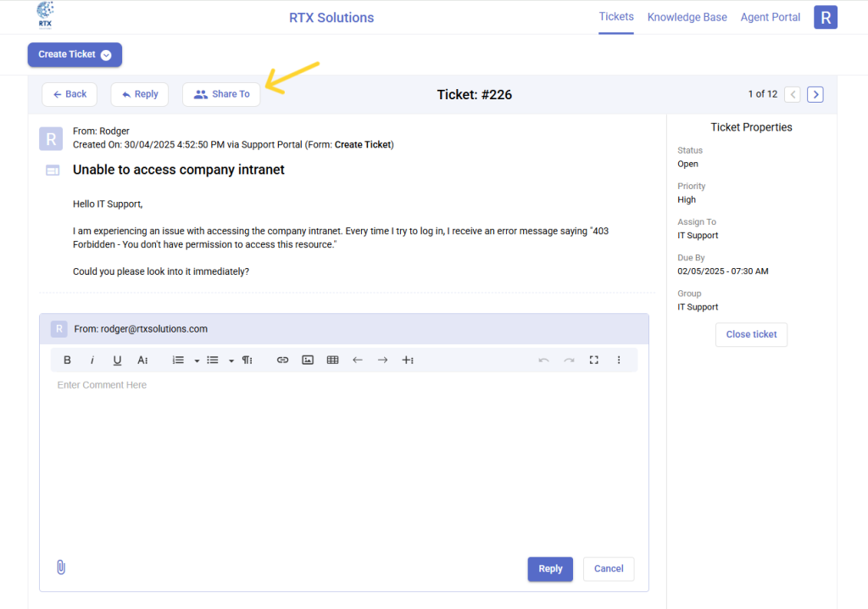Go Back to ticket list
This screenshot has width=868, height=609.
70,94
